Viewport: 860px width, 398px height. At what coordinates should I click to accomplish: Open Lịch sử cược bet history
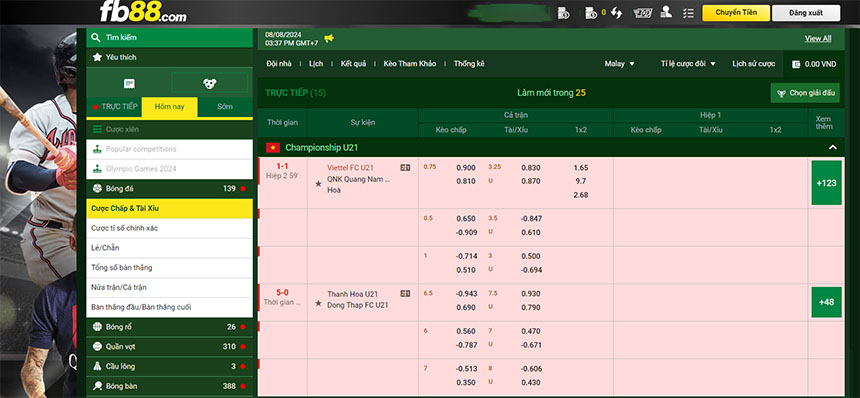click(x=754, y=64)
